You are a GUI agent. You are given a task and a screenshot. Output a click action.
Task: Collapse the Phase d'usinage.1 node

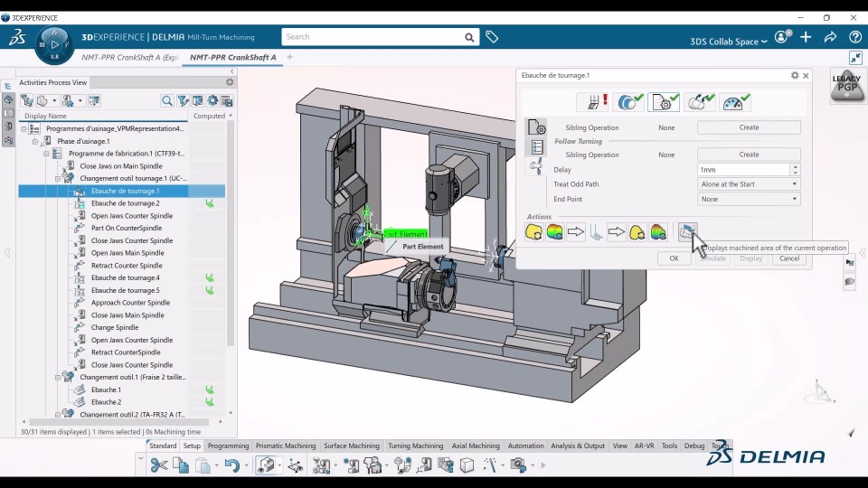[x=35, y=141]
